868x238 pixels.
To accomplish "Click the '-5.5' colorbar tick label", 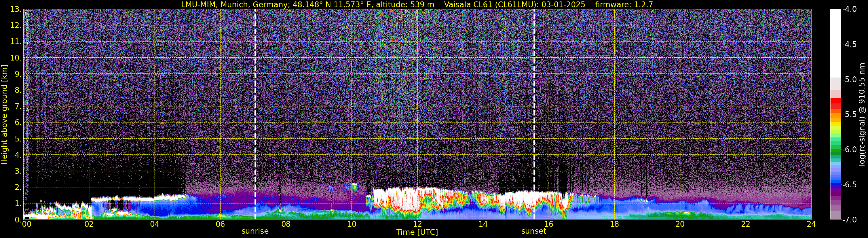I will pyautogui.click(x=849, y=115).
